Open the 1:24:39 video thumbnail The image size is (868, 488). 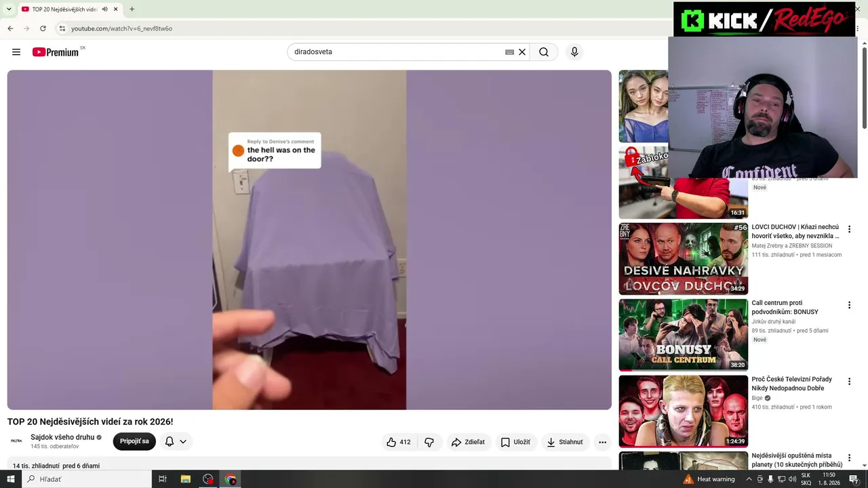click(x=683, y=411)
